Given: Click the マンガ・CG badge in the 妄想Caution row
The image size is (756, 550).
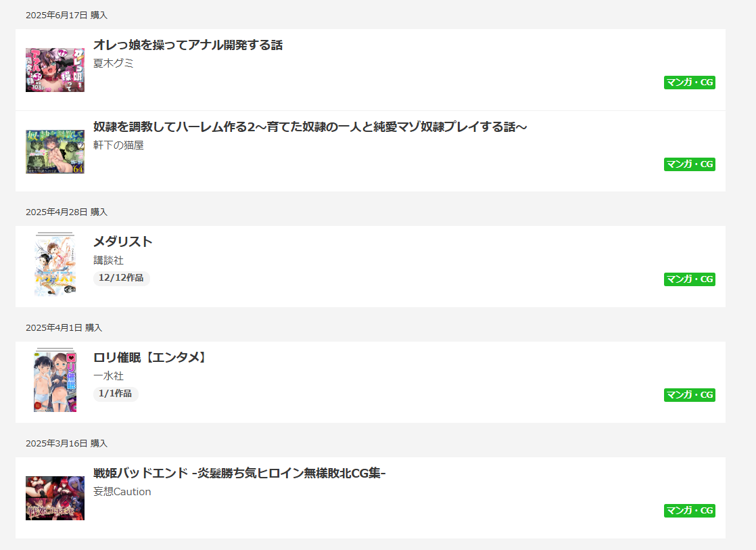Looking at the screenshot, I should point(689,511).
